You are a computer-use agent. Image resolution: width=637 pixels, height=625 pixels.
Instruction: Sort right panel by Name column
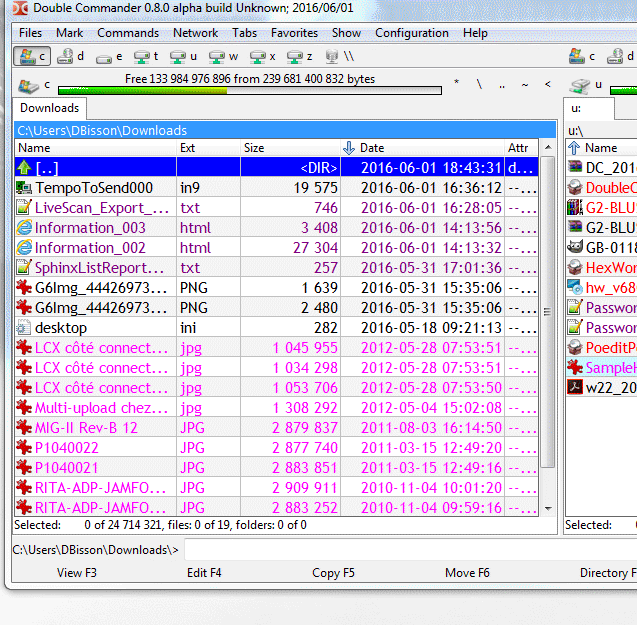click(601, 148)
